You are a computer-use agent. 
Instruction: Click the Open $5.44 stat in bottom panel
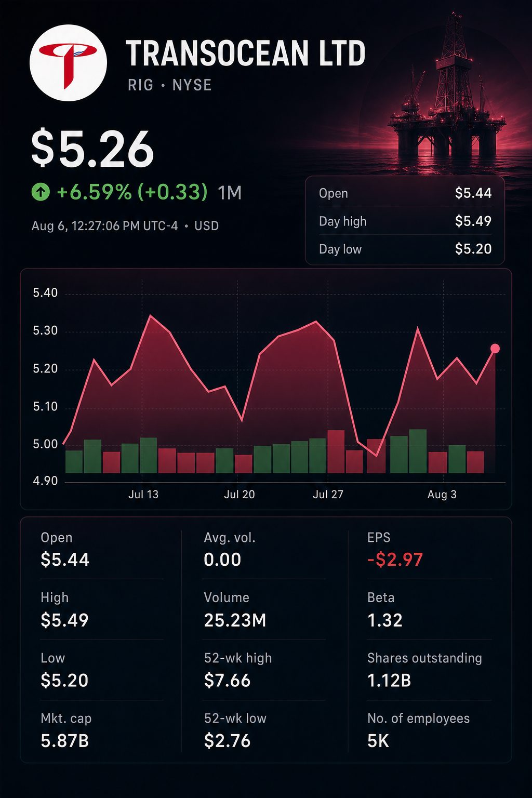pyautogui.click(x=65, y=549)
